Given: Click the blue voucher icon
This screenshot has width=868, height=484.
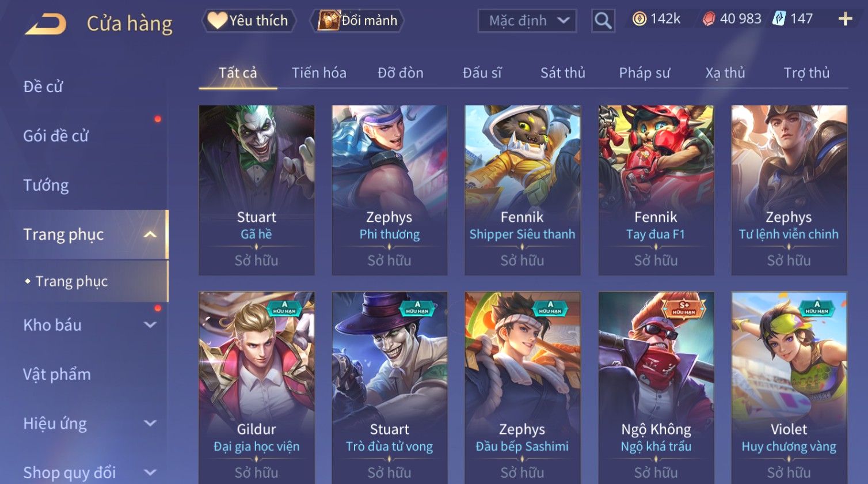Looking at the screenshot, I should [779, 19].
